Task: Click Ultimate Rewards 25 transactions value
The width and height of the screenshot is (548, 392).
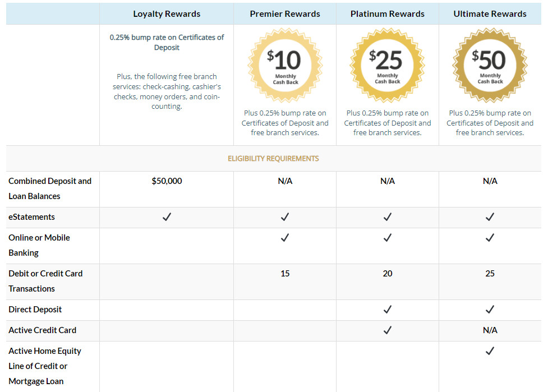Action: tap(490, 274)
